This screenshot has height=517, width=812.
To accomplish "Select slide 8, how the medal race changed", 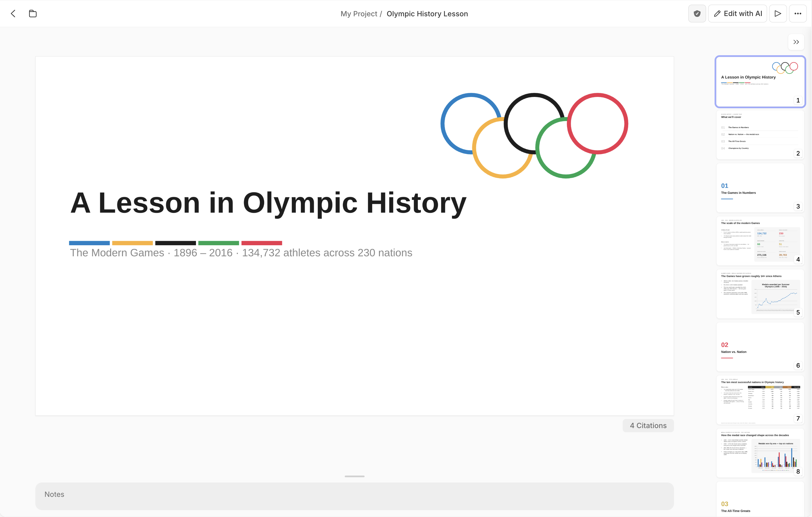I will click(760, 453).
